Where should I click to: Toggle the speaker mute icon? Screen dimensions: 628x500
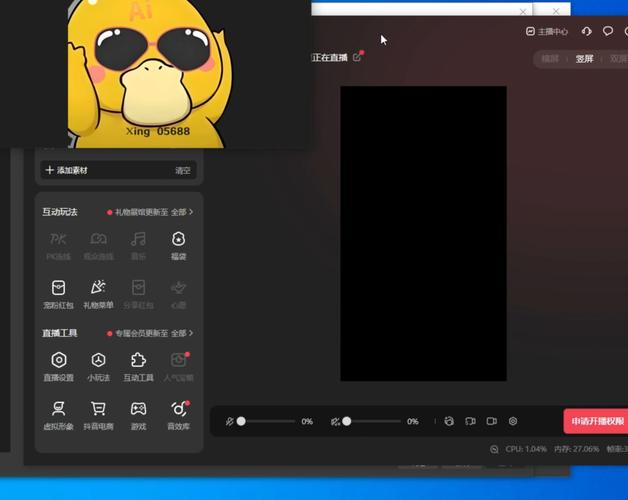[x=335, y=422]
